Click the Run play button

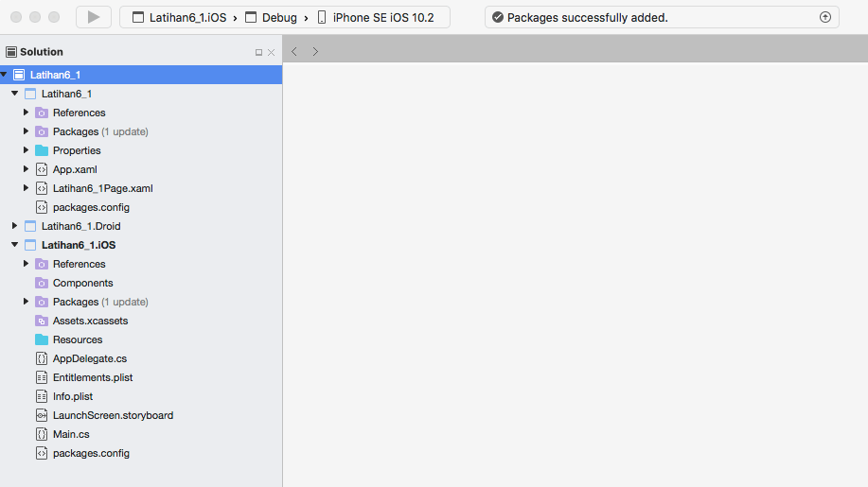point(93,17)
